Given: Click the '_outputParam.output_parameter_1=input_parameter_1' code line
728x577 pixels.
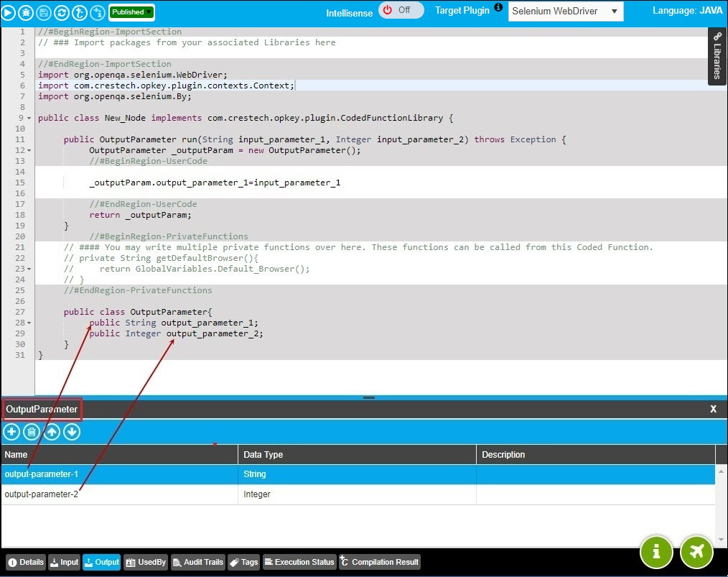Looking at the screenshot, I should coord(215,183).
